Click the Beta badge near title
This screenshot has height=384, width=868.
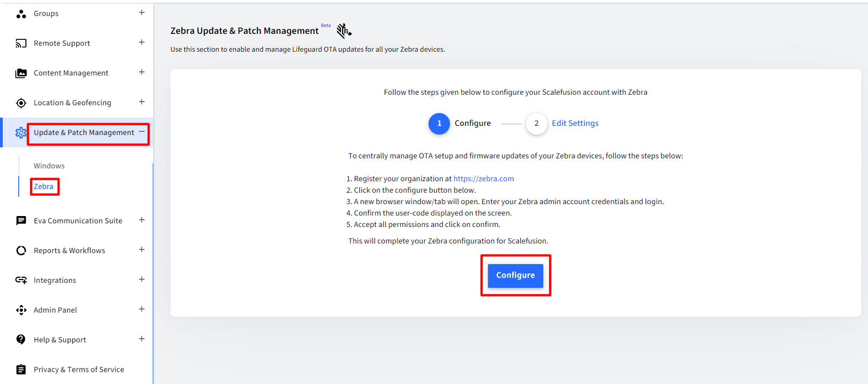[326, 26]
